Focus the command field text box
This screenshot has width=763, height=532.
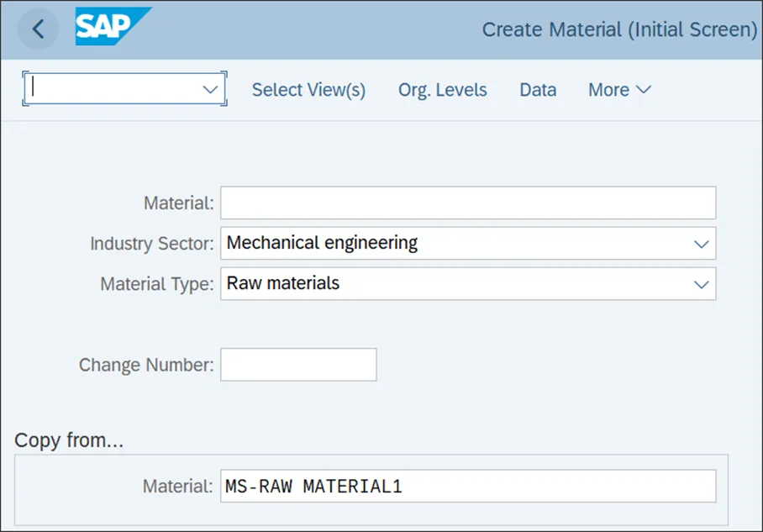113,89
